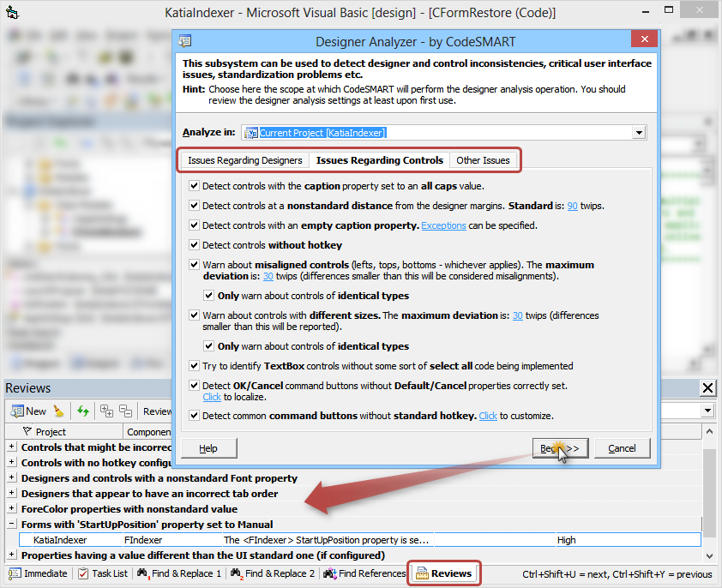Toggle OK/Cancel command buttons detection checkbox
The image size is (722, 588).
click(x=195, y=386)
